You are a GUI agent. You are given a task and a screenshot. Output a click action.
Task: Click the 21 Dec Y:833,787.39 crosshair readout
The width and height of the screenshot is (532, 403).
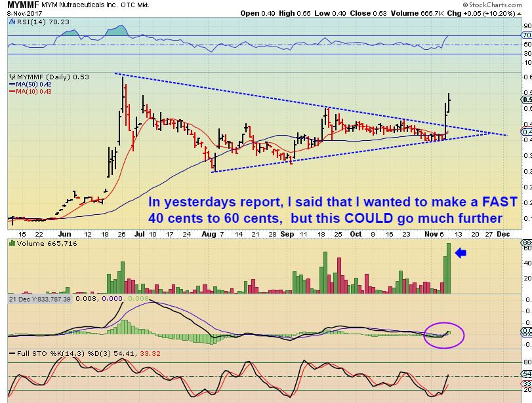tap(40, 299)
